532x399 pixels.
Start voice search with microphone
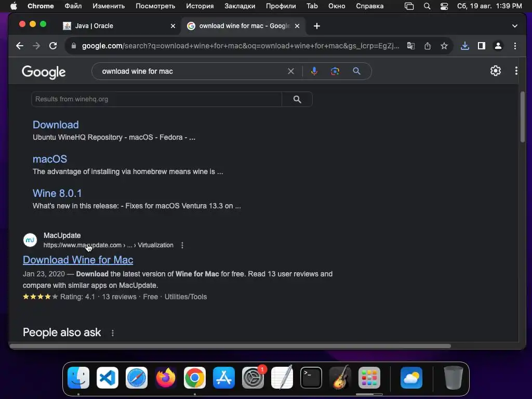[x=314, y=71]
